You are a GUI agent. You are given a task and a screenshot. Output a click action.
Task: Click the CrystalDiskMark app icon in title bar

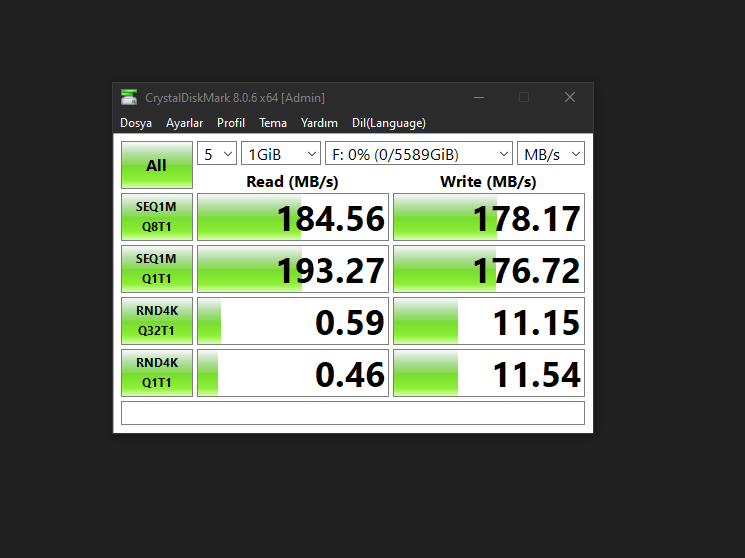point(129,97)
